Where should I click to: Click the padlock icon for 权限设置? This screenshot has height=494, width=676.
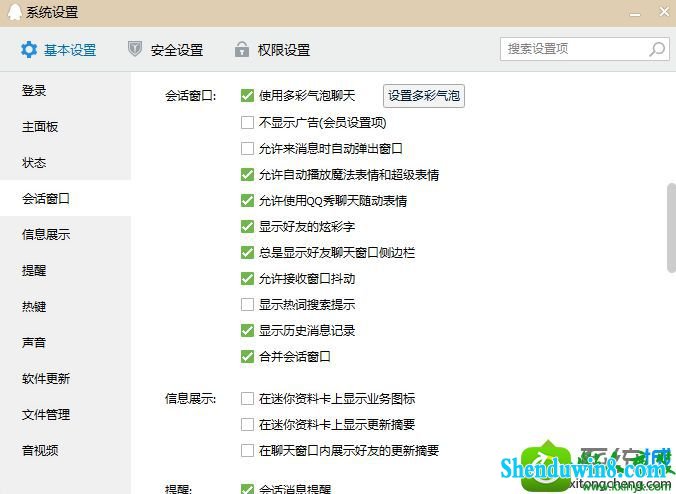tap(241, 49)
